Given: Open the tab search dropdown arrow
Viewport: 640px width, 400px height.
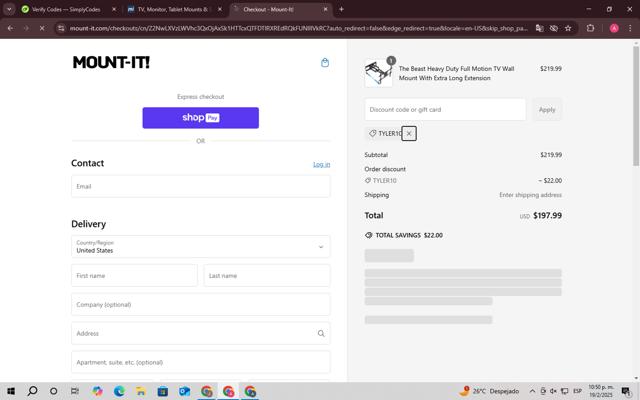Looking at the screenshot, I should tap(9, 9).
